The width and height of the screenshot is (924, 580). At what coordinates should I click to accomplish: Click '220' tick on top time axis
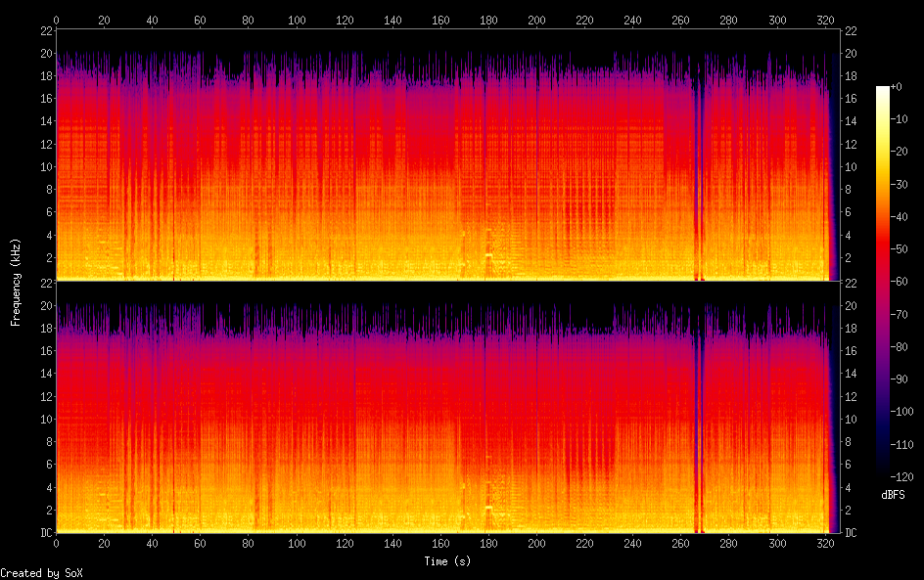tap(584, 20)
